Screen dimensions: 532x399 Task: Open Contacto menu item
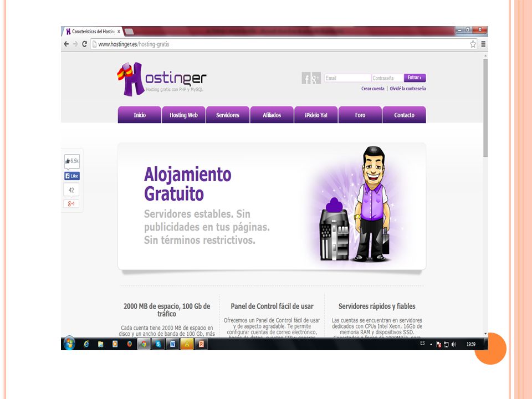coord(404,115)
